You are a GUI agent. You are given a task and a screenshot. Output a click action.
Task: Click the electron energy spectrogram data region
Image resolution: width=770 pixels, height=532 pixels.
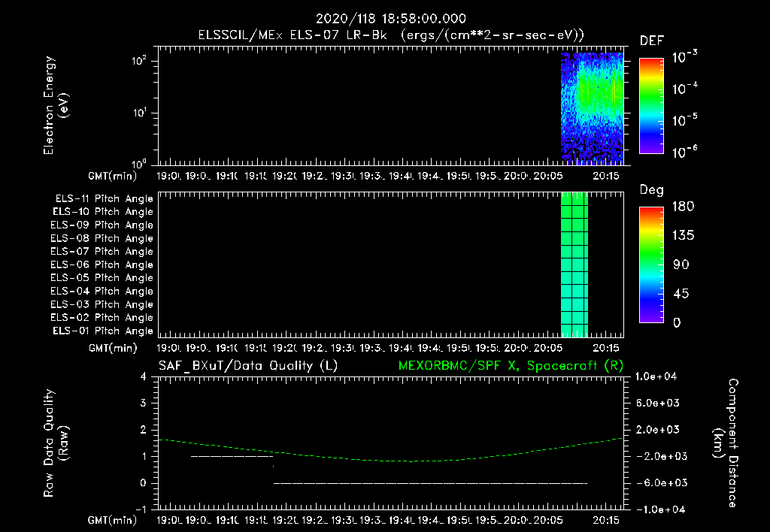[593, 108]
